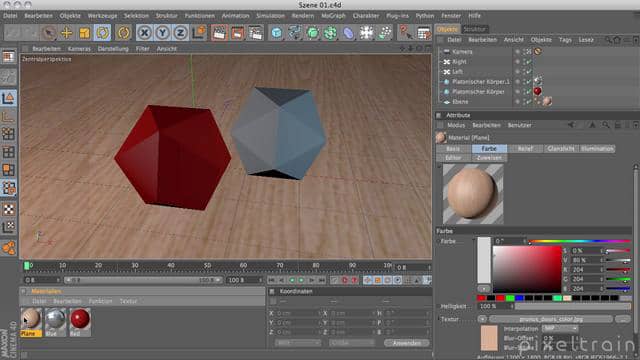640x360 pixels.
Task: Open the Simulation menu
Action: [x=271, y=16]
